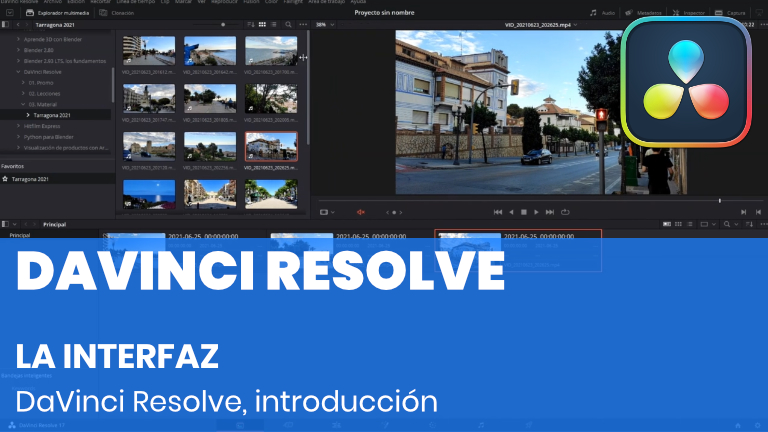This screenshot has width=768, height=432.
Task: Go forward to the next folder
Action: [x=27, y=24]
